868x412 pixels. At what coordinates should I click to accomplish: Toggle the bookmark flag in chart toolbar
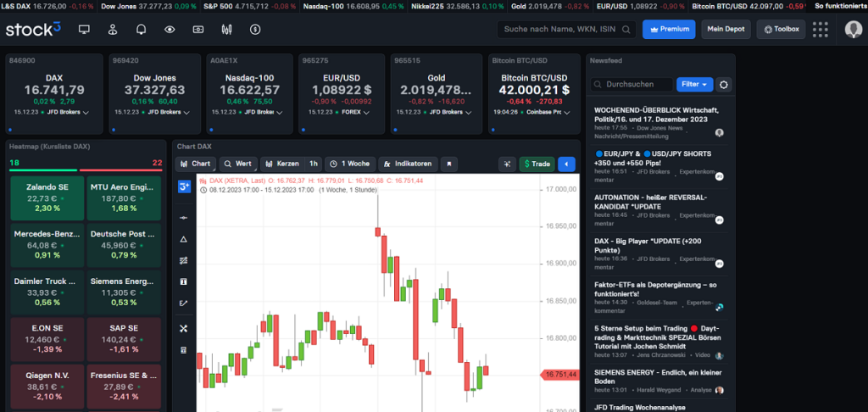click(x=449, y=164)
